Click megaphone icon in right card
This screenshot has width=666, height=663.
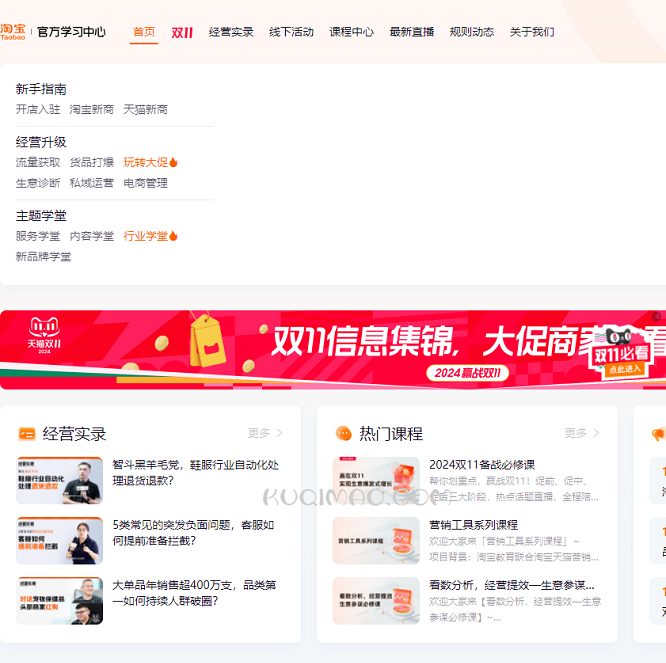[659, 434]
